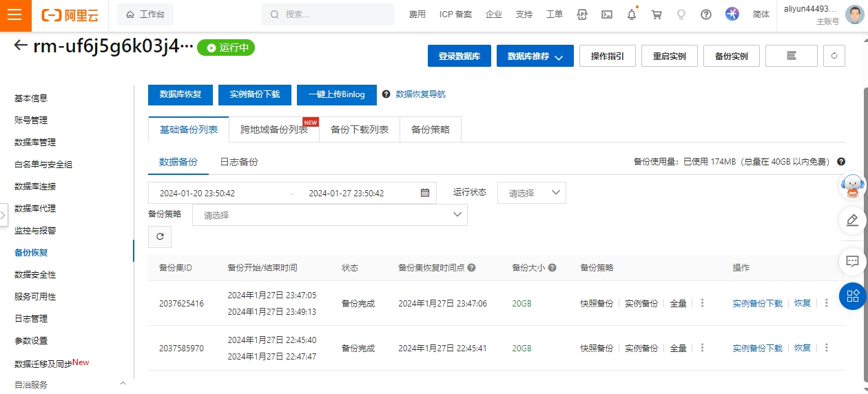Open the 运行状态 select dropdown
Image resolution: width=868 pixels, height=394 pixels.
click(531, 193)
